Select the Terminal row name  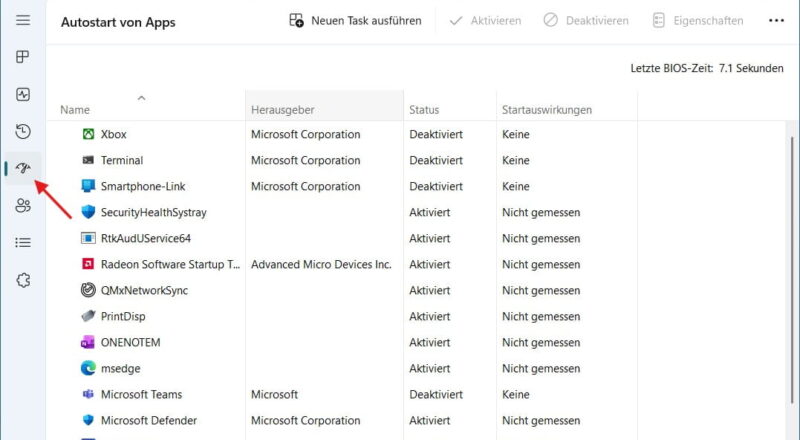point(122,160)
